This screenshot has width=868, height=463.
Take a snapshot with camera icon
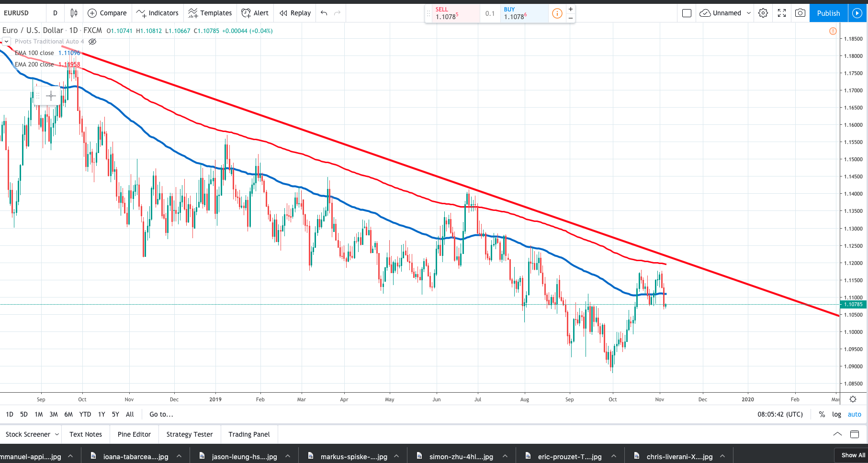800,13
